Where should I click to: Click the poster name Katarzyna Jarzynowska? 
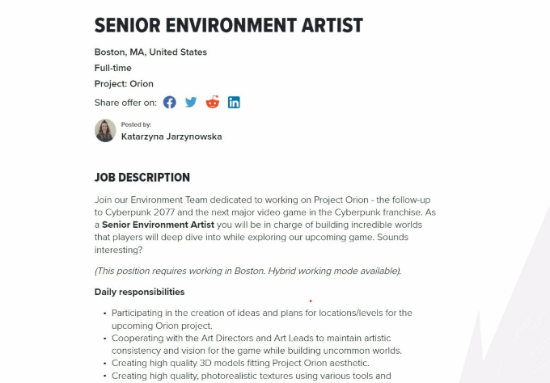[172, 136]
